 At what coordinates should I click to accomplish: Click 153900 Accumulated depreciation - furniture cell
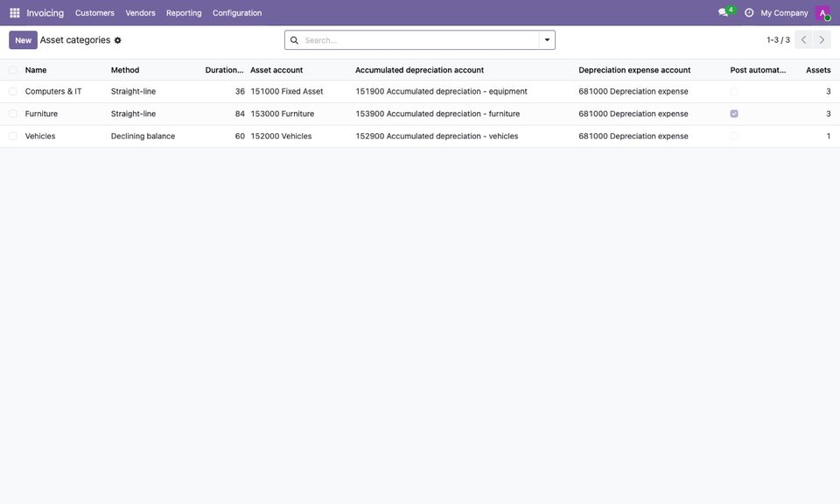click(x=437, y=114)
